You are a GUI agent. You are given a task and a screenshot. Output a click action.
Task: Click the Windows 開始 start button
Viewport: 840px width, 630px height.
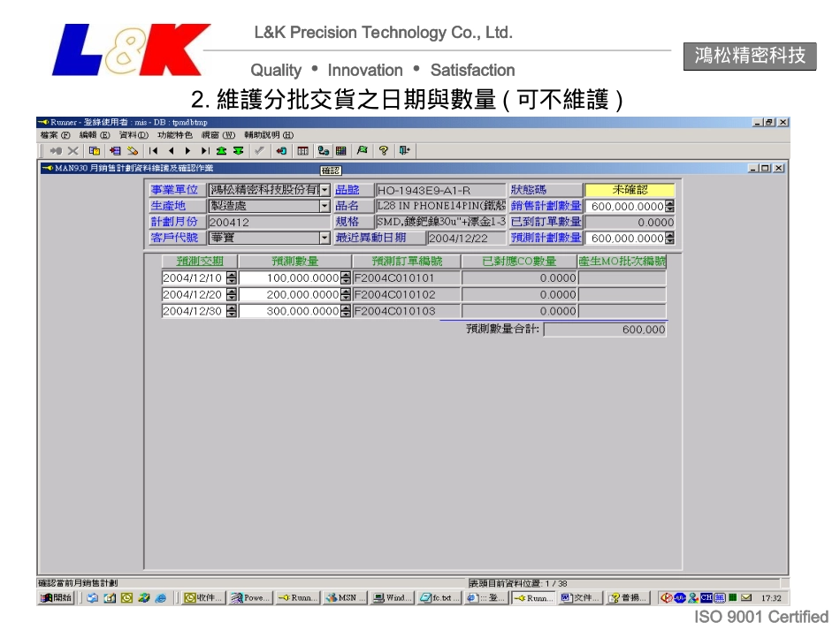pos(56,598)
